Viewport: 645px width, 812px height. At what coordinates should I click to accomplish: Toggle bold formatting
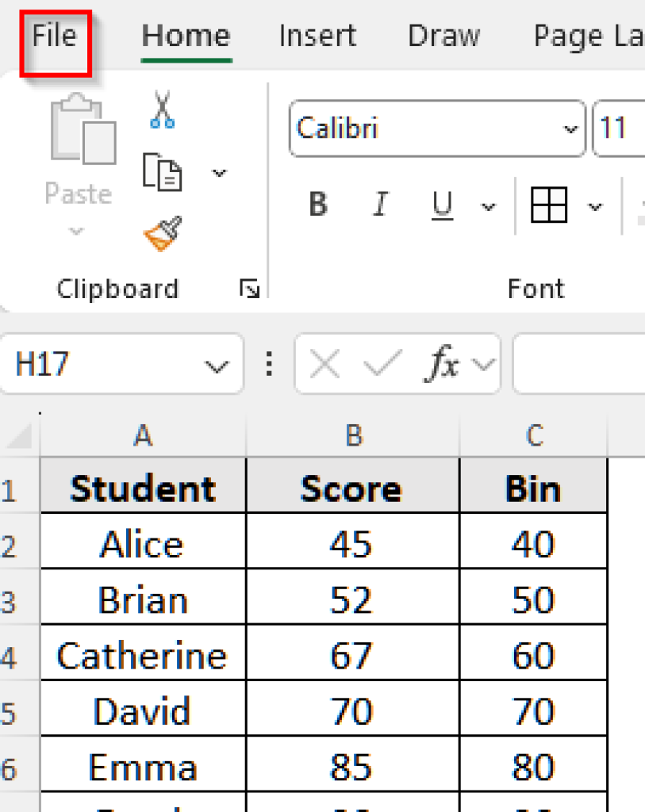317,205
